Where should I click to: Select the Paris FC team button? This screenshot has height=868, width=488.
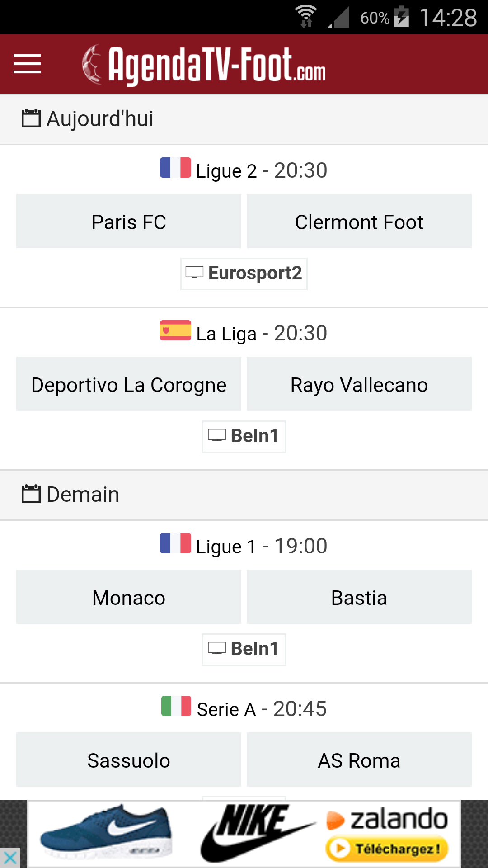coord(129,222)
